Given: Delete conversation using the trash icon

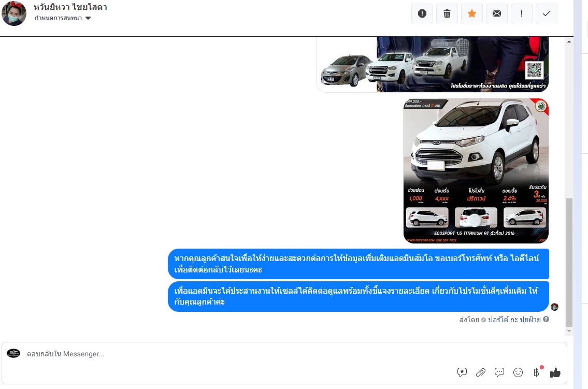Looking at the screenshot, I should pyautogui.click(x=447, y=13).
